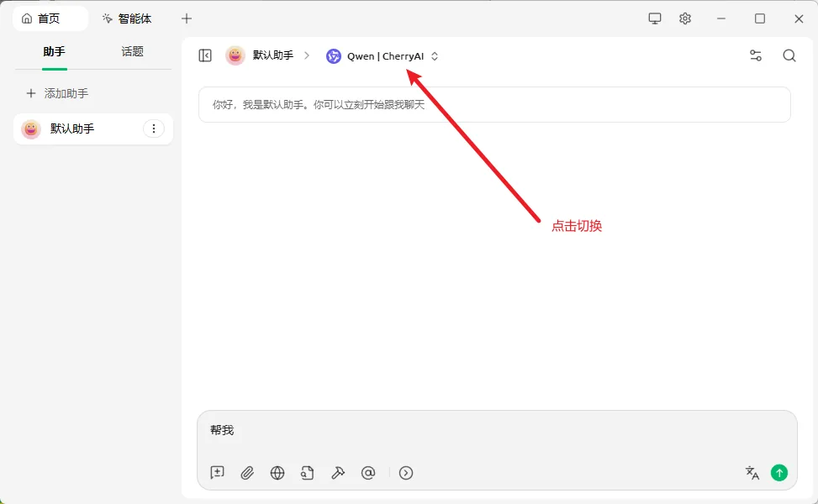Click knowledge base file search icon

pos(307,473)
